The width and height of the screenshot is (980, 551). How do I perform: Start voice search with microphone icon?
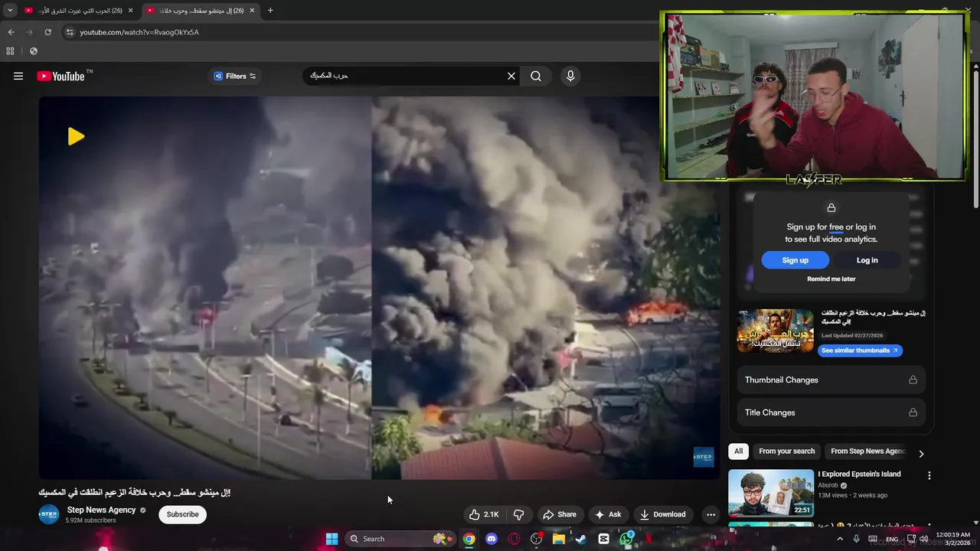(x=570, y=76)
